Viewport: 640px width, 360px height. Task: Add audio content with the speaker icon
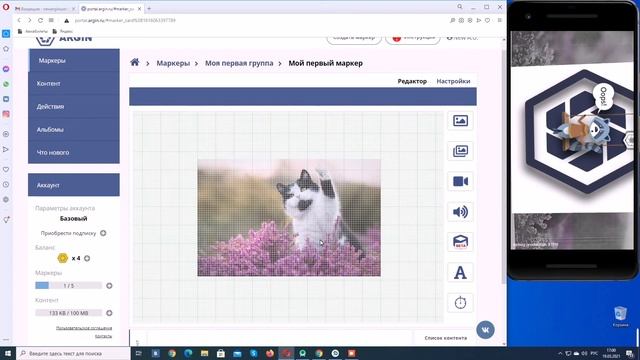click(x=460, y=212)
